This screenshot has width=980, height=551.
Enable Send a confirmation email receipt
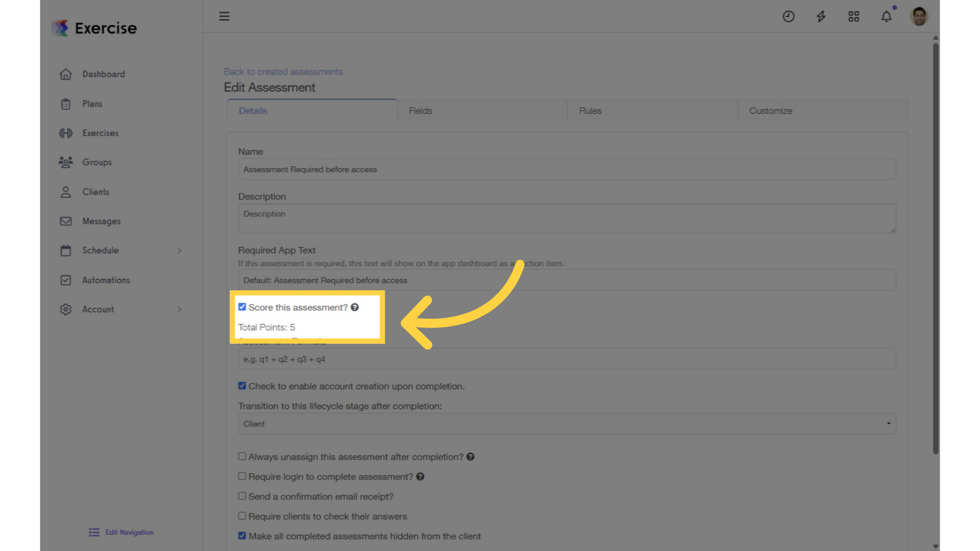pos(242,496)
